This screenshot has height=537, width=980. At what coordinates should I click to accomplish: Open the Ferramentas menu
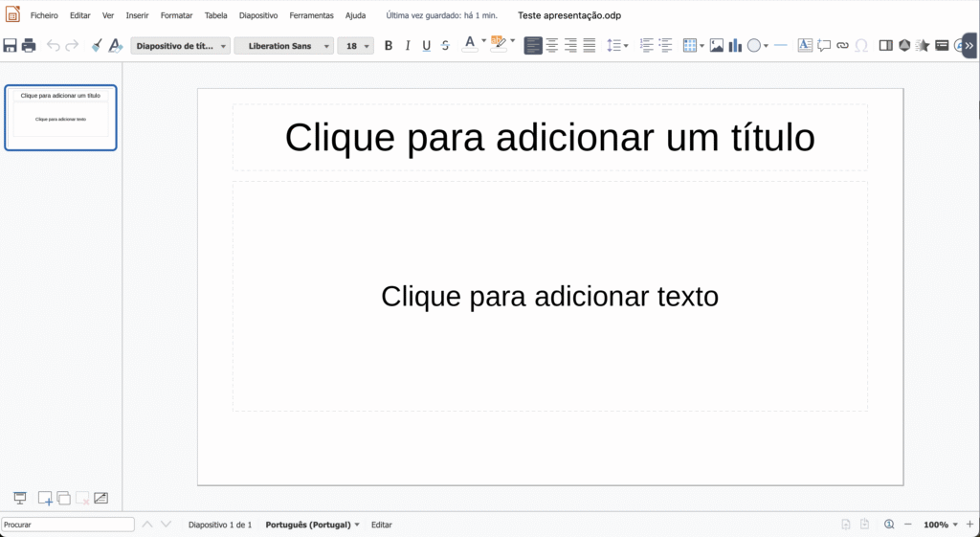pos(311,15)
